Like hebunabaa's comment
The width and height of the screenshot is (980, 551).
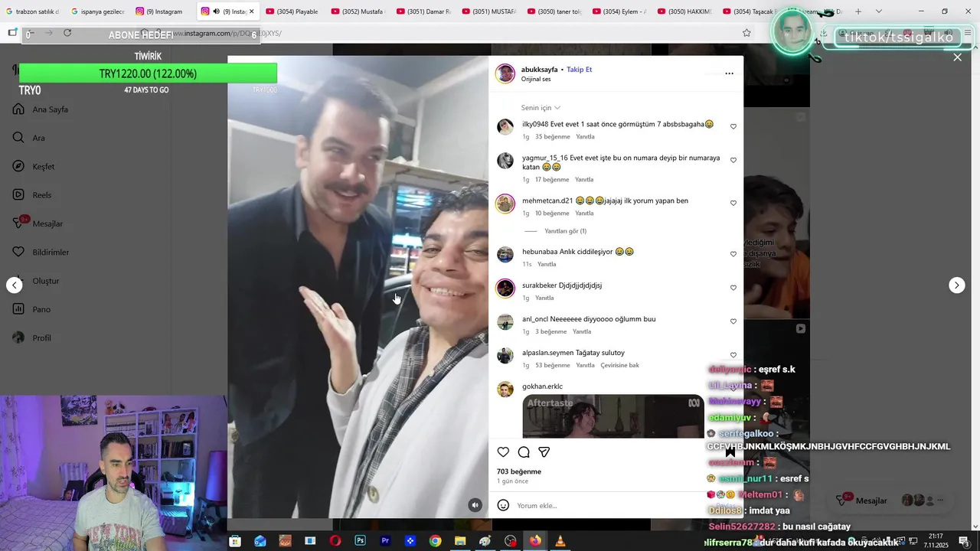[733, 254]
